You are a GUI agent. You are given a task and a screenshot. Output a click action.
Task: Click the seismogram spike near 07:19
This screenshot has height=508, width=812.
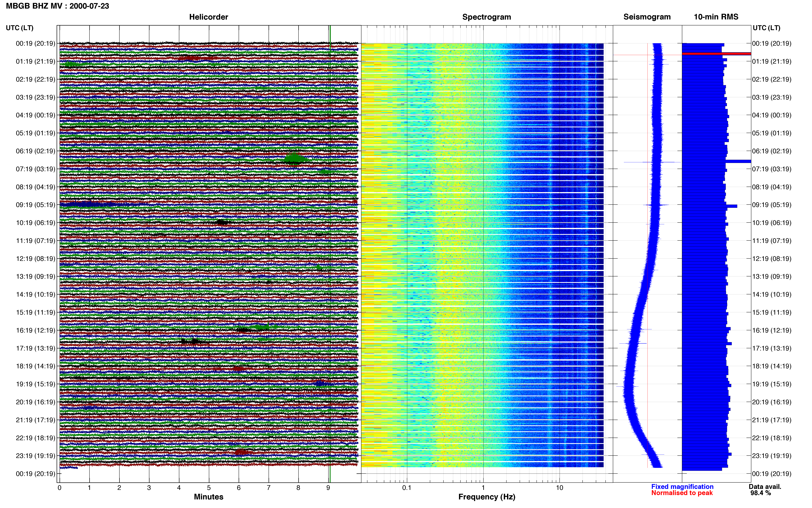click(652, 162)
